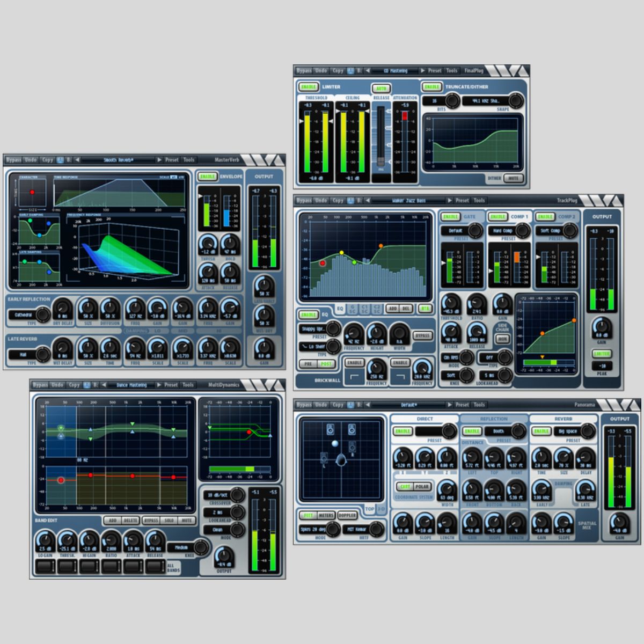
Task: Click the sound source sphere in Panorama
Action: (x=335, y=443)
